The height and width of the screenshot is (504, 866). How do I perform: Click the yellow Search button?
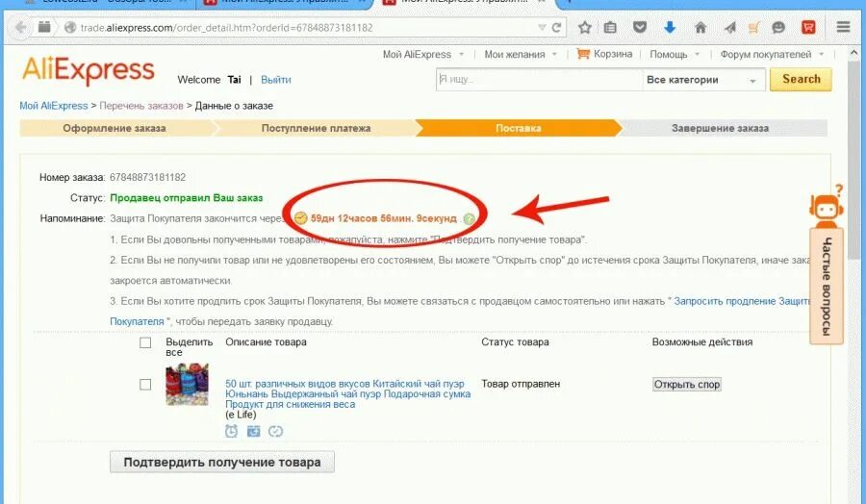pos(801,79)
